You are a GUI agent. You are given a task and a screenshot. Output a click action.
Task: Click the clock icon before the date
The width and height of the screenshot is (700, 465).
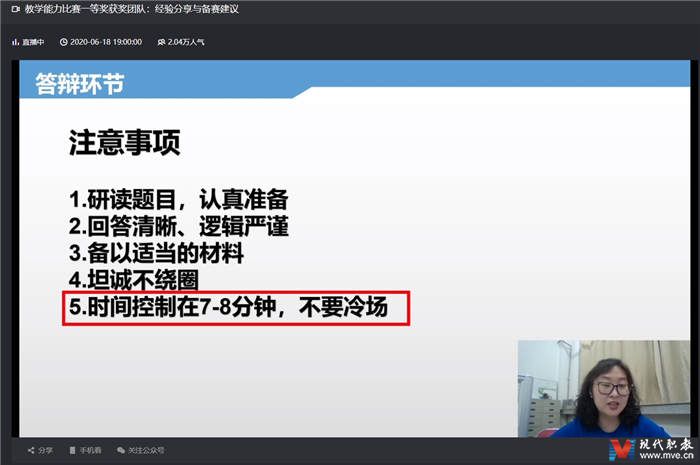(63, 42)
